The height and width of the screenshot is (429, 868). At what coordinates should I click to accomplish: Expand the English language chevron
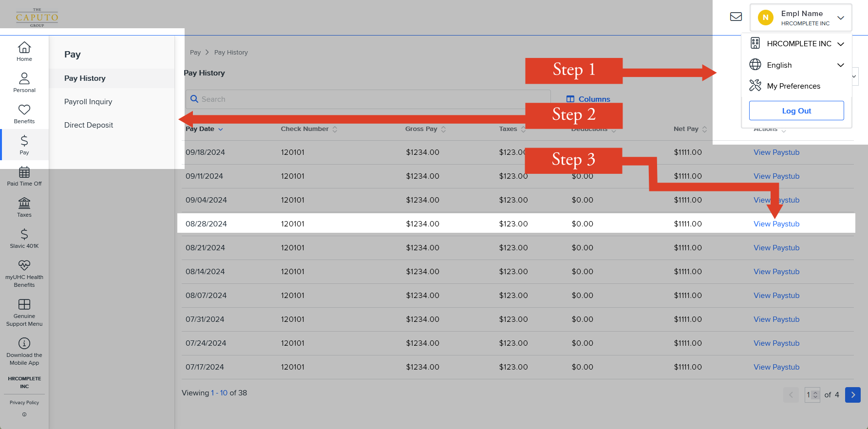840,65
